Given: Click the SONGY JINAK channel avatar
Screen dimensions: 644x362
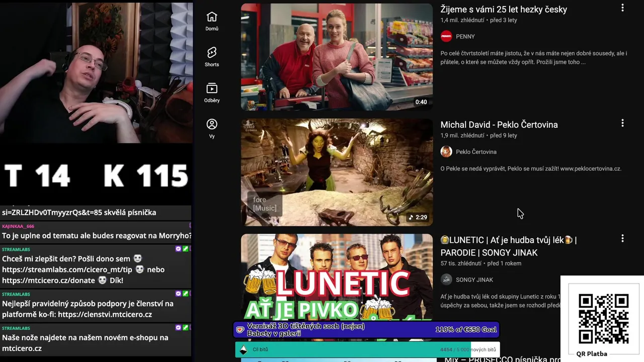Looking at the screenshot, I should (446, 280).
